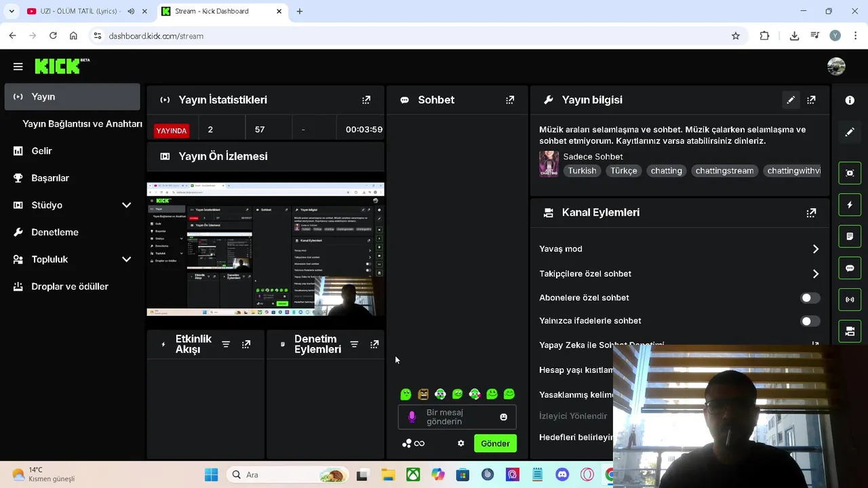Open the Xbox app in taskbar
Image resolution: width=868 pixels, height=488 pixels.
[413, 474]
